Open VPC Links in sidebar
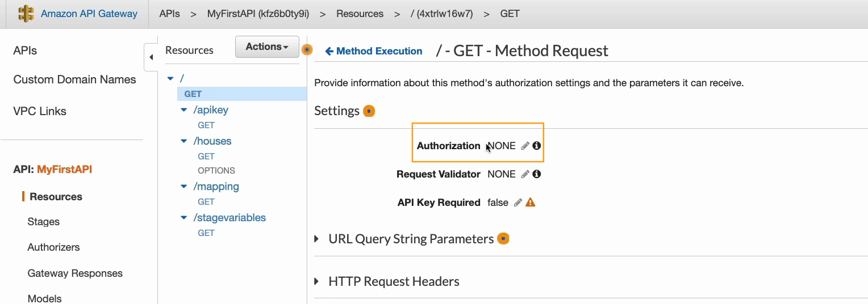The width and height of the screenshot is (868, 304). point(40,111)
